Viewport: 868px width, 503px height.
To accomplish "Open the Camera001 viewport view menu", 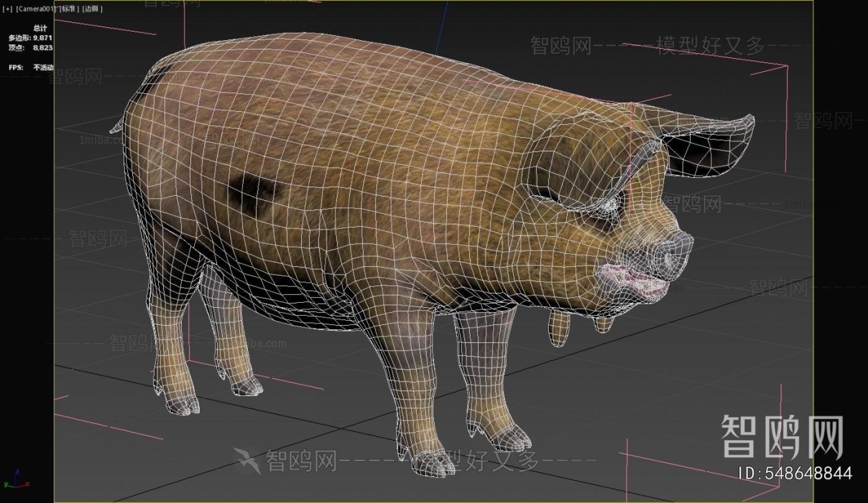I will pyautogui.click(x=36, y=9).
